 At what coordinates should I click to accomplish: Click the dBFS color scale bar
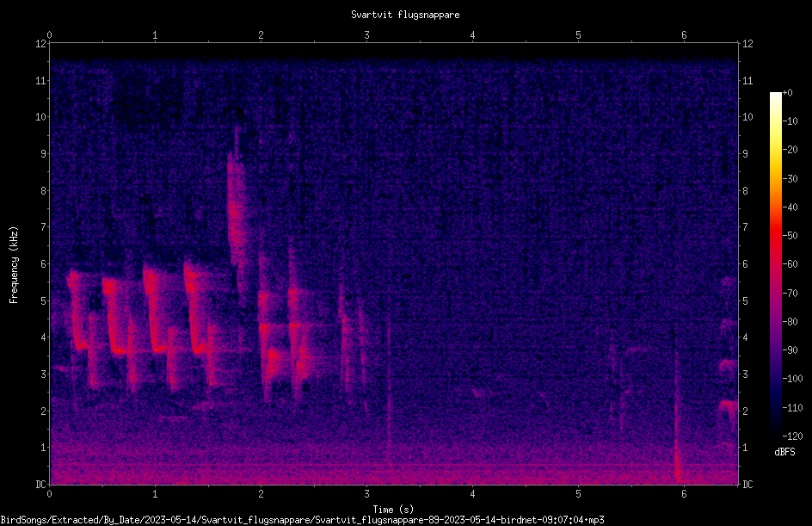coord(775,263)
